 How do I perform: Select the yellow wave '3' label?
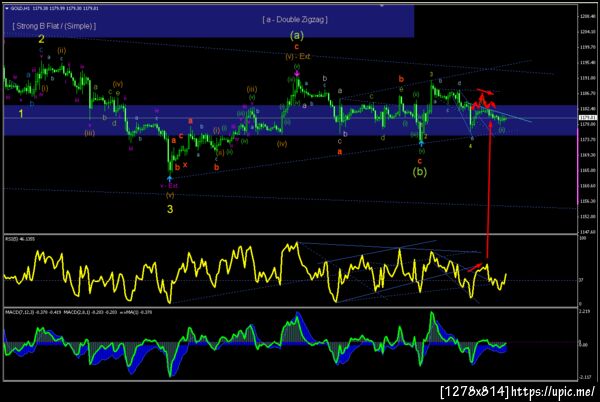[170, 209]
